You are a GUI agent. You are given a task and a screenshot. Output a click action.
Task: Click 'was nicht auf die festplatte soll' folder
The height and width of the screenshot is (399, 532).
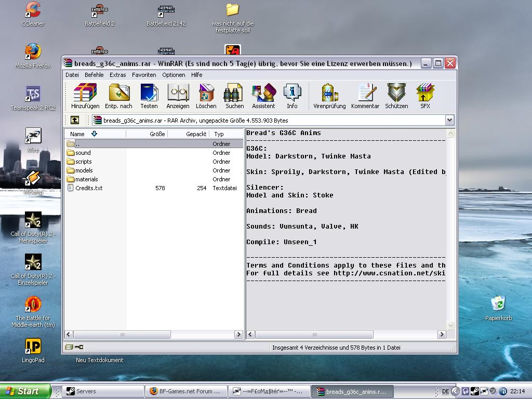click(x=233, y=18)
